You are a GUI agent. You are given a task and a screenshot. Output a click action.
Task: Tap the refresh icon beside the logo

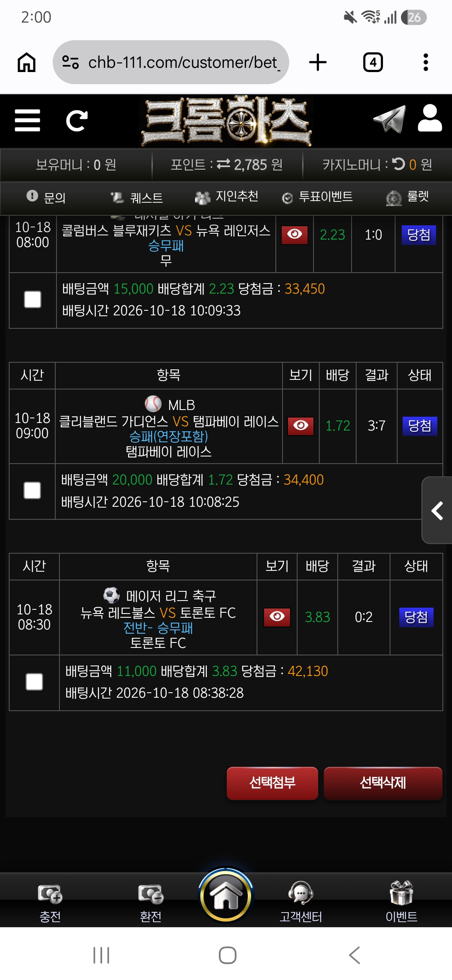[77, 121]
